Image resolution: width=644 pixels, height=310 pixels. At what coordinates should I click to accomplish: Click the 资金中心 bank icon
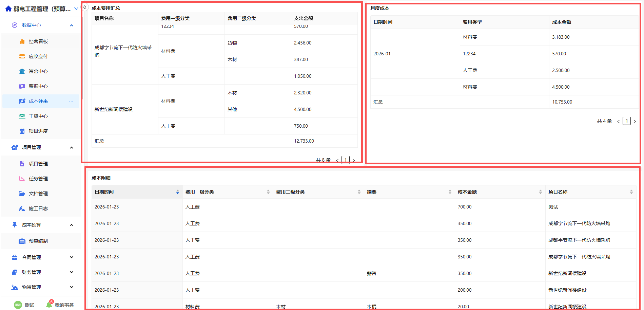[22, 71]
